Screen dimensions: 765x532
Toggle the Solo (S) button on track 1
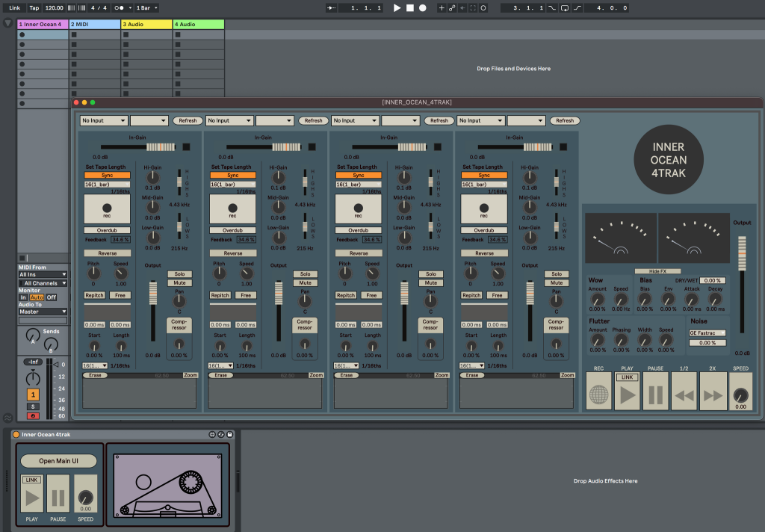coord(33,406)
